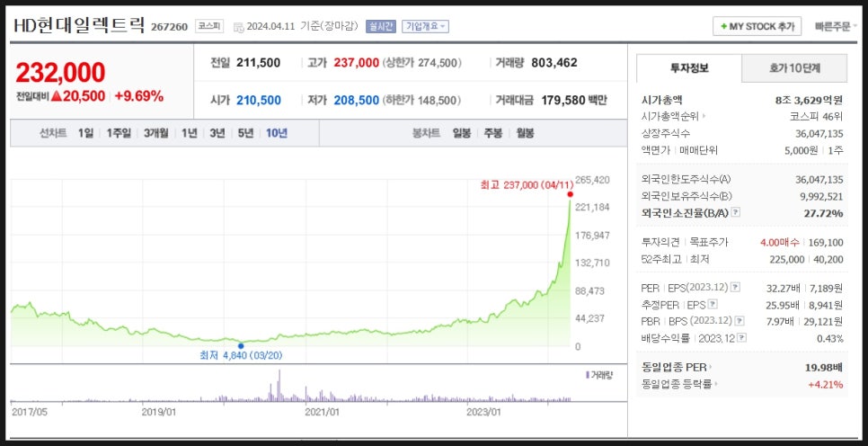Click the 최저 4,840 (03/20) chart label
Screen dimensions: 868x446
241,356
